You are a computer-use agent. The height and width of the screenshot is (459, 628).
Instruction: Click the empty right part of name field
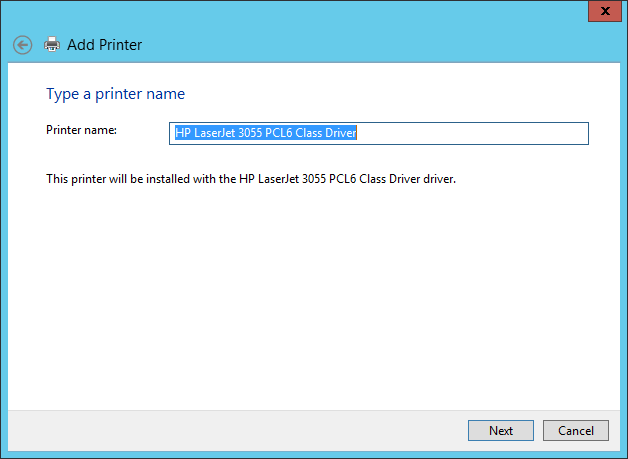[480, 133]
